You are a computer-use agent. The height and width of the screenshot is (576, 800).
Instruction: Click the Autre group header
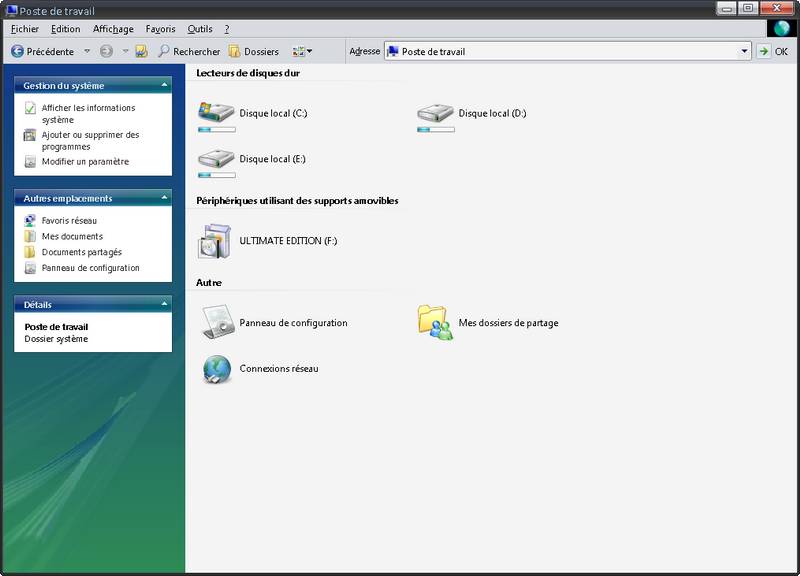[x=209, y=282]
